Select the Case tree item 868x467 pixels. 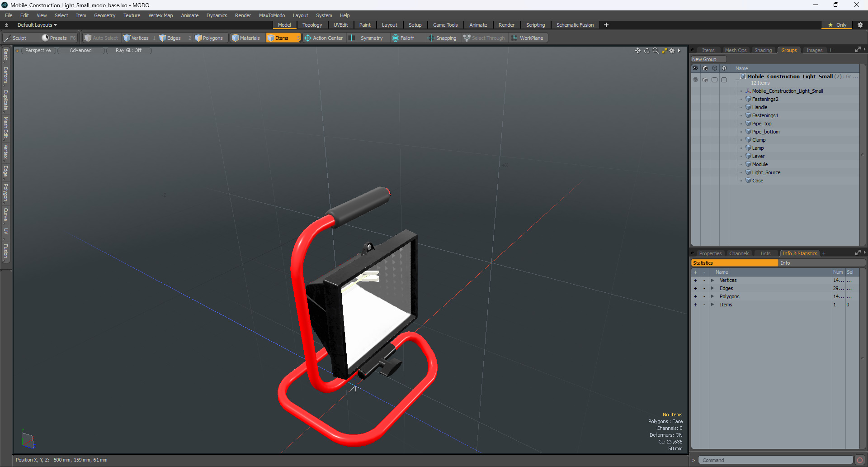[757, 181]
